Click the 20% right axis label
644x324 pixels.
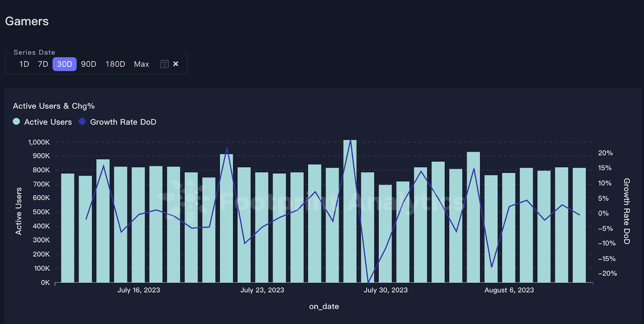pos(605,153)
